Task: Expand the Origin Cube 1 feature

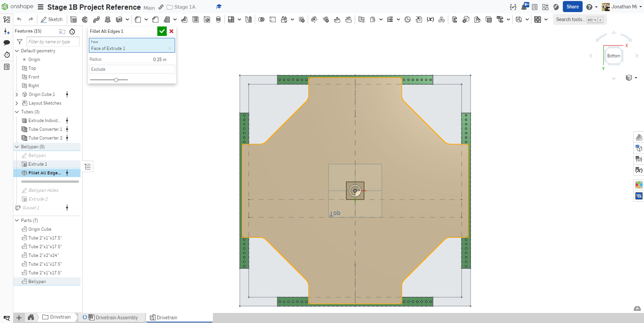Action: pos(17,95)
